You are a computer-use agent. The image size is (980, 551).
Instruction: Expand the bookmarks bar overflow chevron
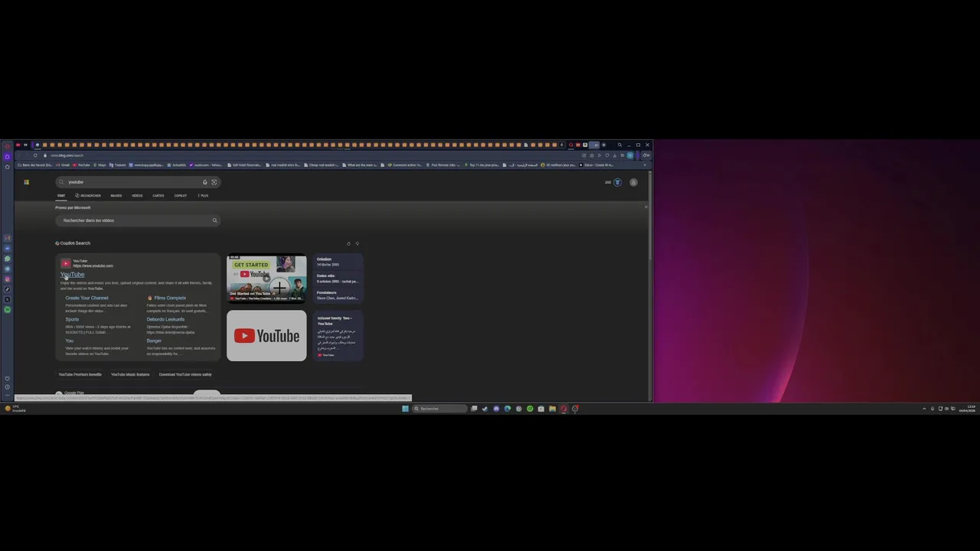pyautogui.click(x=645, y=165)
